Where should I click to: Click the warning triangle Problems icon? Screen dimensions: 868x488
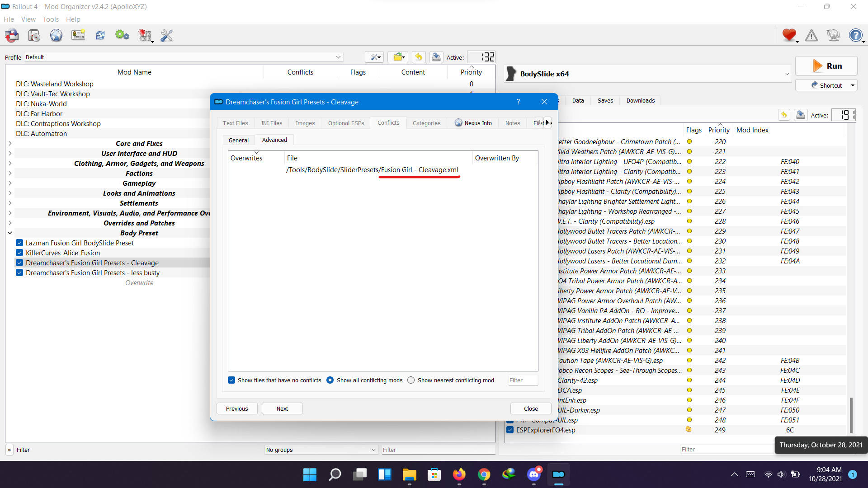(811, 35)
